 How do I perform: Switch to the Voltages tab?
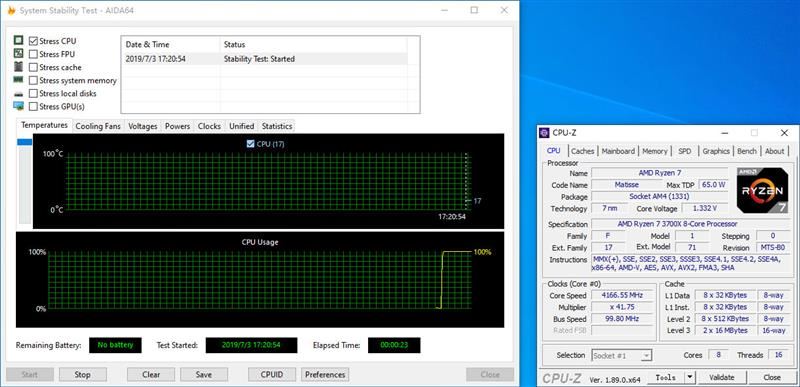[142, 126]
